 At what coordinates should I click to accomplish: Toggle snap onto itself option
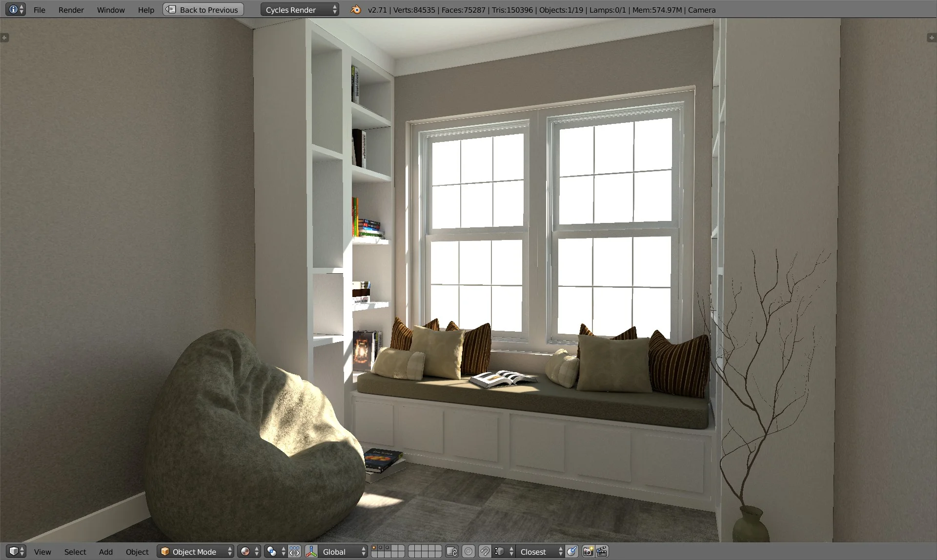572,552
